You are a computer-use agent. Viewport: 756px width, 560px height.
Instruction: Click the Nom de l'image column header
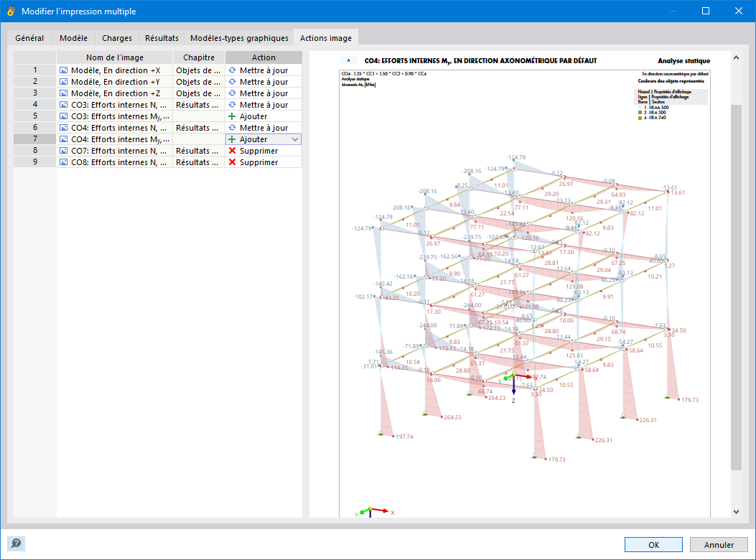pos(115,57)
